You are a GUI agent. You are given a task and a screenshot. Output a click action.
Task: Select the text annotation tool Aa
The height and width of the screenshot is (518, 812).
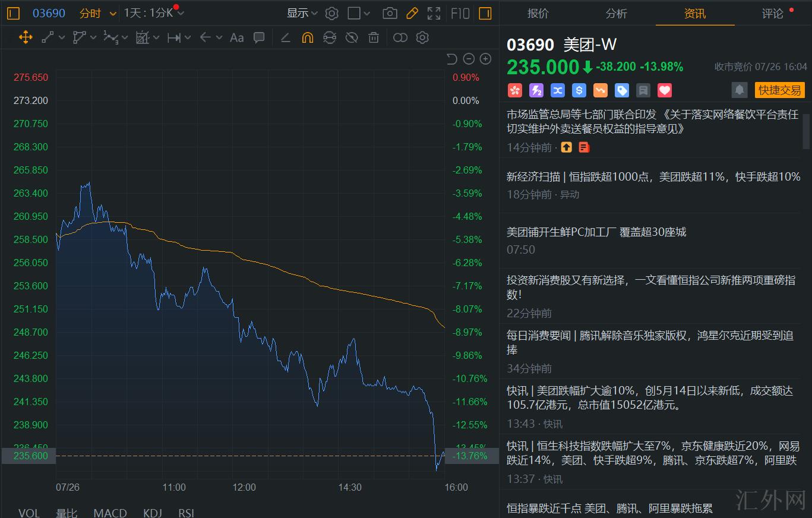coord(236,38)
